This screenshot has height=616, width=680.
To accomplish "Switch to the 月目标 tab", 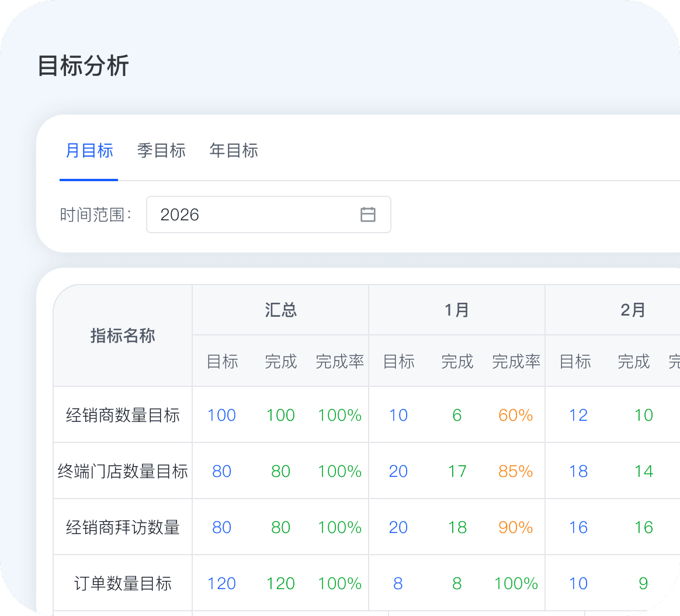I will point(89,151).
